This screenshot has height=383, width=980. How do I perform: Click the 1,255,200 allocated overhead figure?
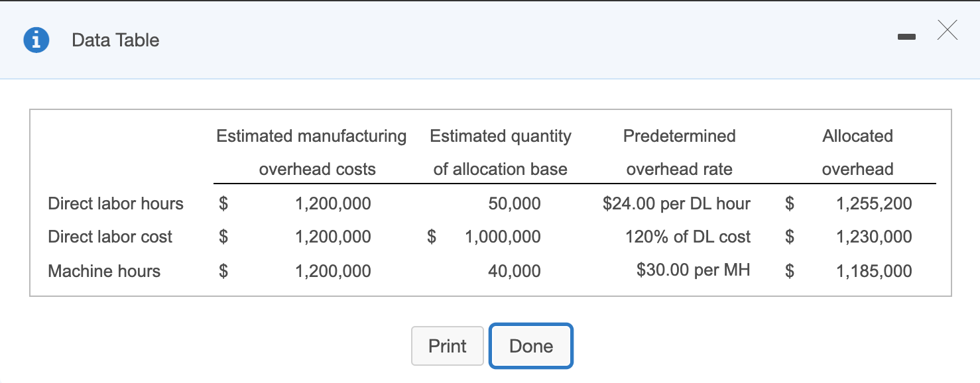click(x=874, y=204)
